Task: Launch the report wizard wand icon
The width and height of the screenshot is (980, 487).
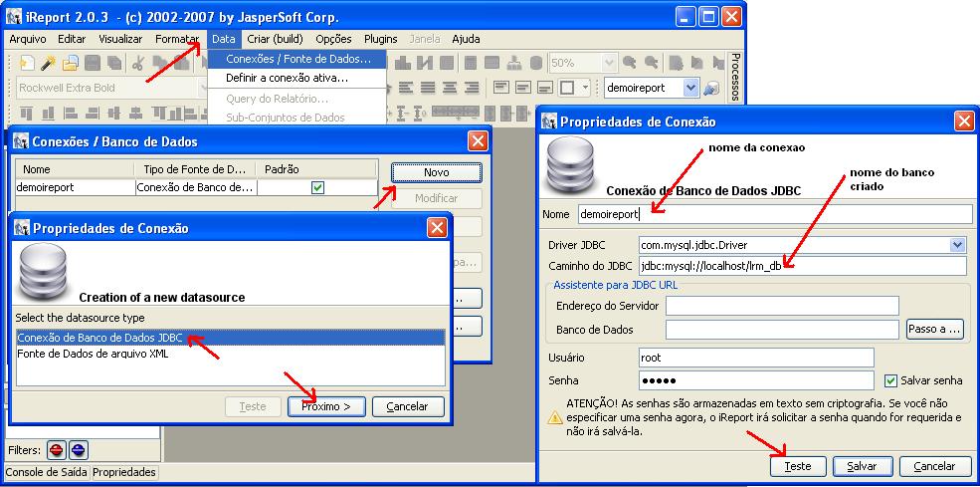Action: click(x=48, y=63)
